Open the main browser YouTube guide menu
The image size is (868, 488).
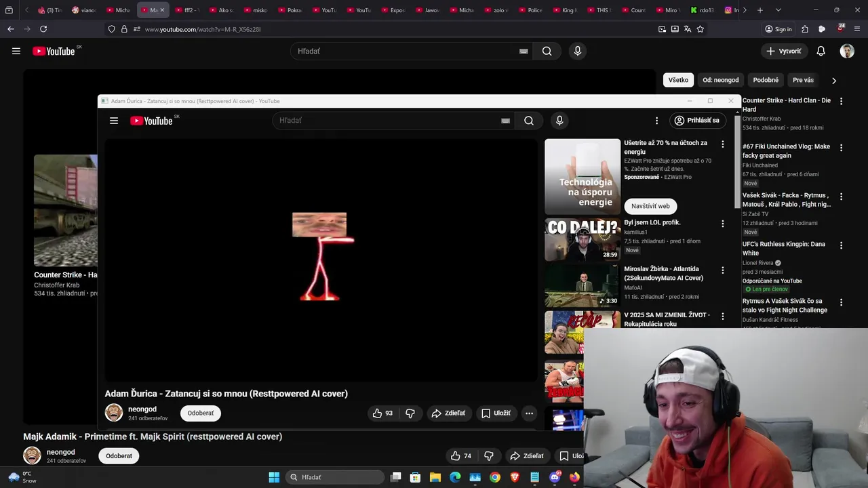click(x=16, y=51)
